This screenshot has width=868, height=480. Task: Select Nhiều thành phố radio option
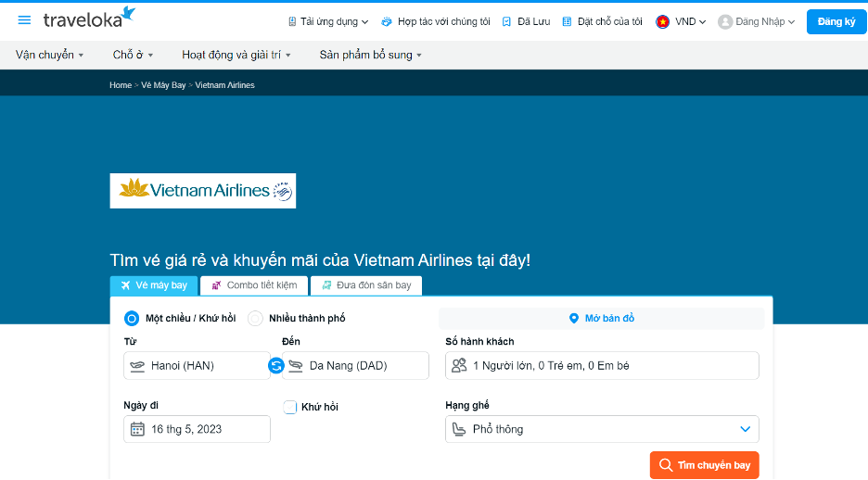pyautogui.click(x=255, y=319)
